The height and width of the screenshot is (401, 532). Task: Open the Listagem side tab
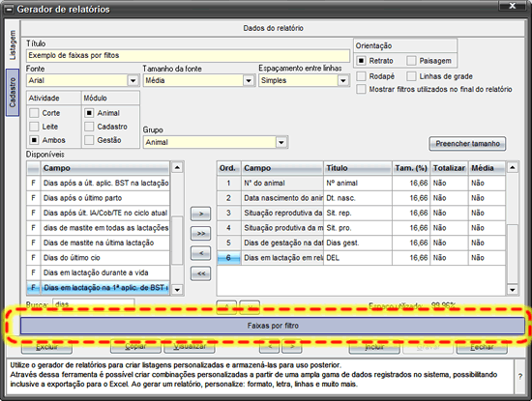tap(13, 44)
